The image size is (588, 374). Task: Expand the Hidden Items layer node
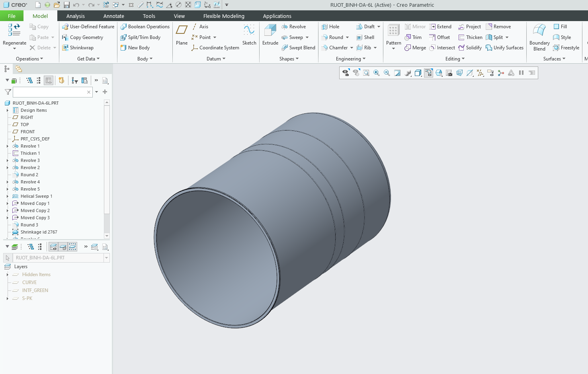(8, 275)
